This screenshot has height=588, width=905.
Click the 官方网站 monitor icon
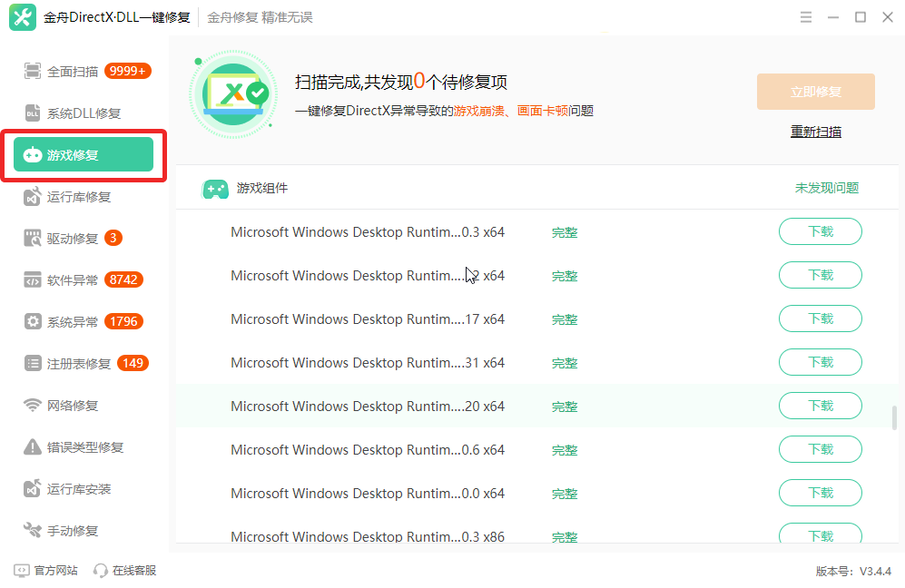coord(22,571)
